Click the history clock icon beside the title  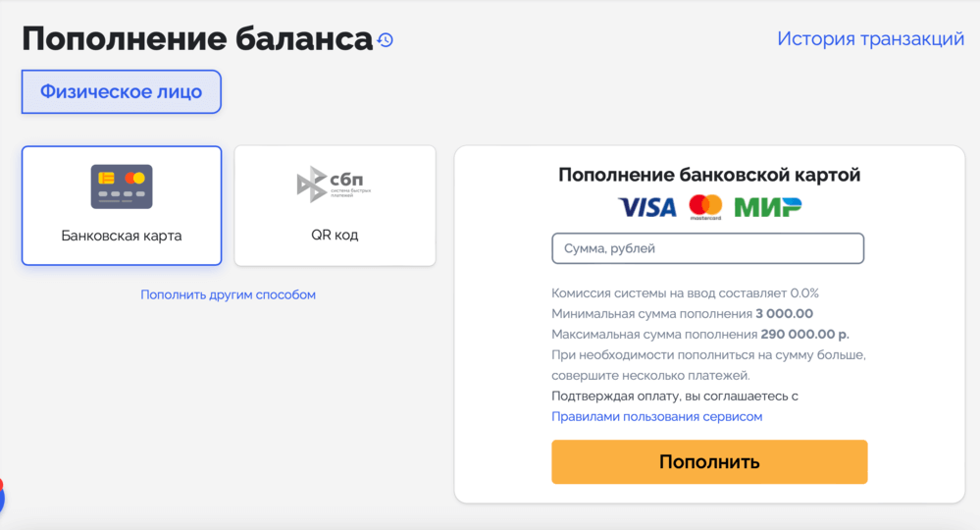click(385, 40)
